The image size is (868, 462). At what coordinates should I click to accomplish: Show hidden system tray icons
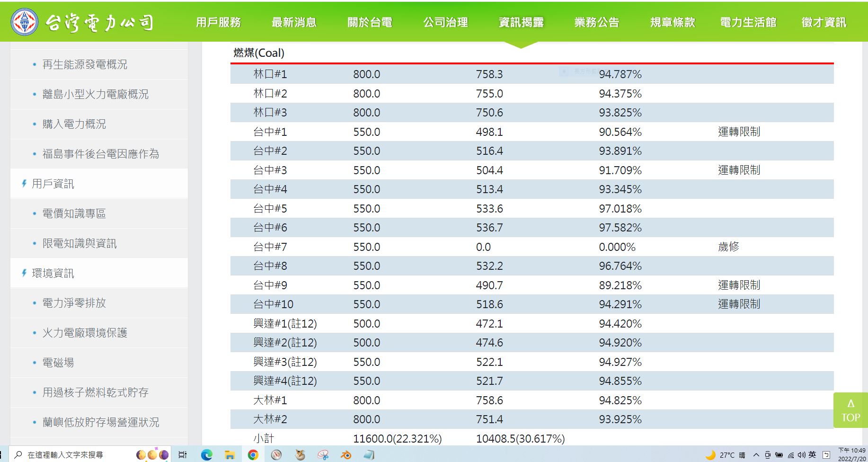tap(756, 455)
